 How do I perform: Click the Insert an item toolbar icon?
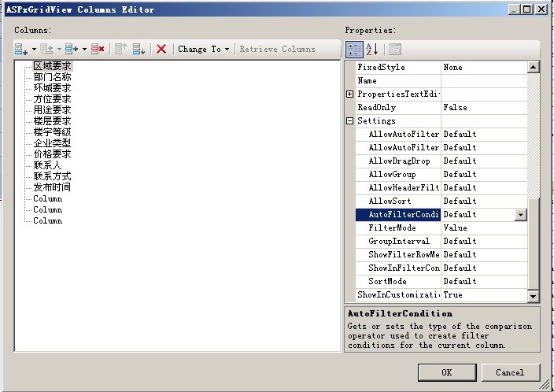72,49
